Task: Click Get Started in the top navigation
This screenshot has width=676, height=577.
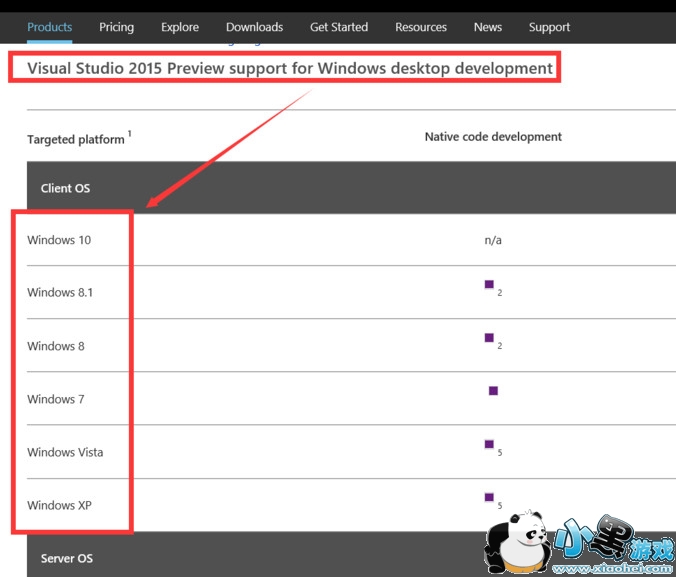Action: pyautogui.click(x=339, y=27)
